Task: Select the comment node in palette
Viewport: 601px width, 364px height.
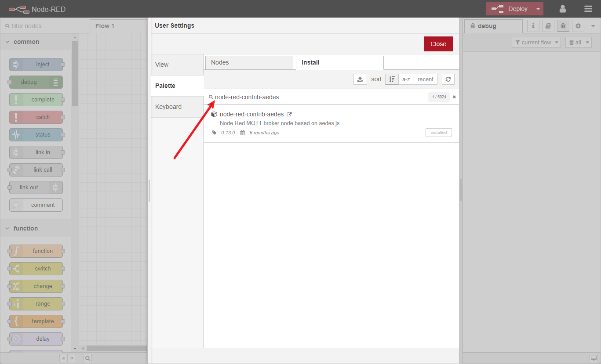Action: tap(36, 205)
